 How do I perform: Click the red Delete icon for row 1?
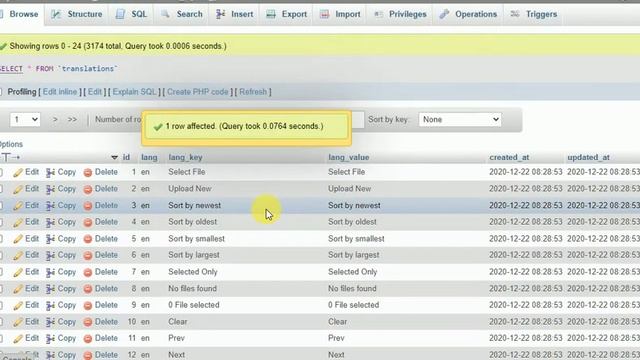[x=88, y=173]
